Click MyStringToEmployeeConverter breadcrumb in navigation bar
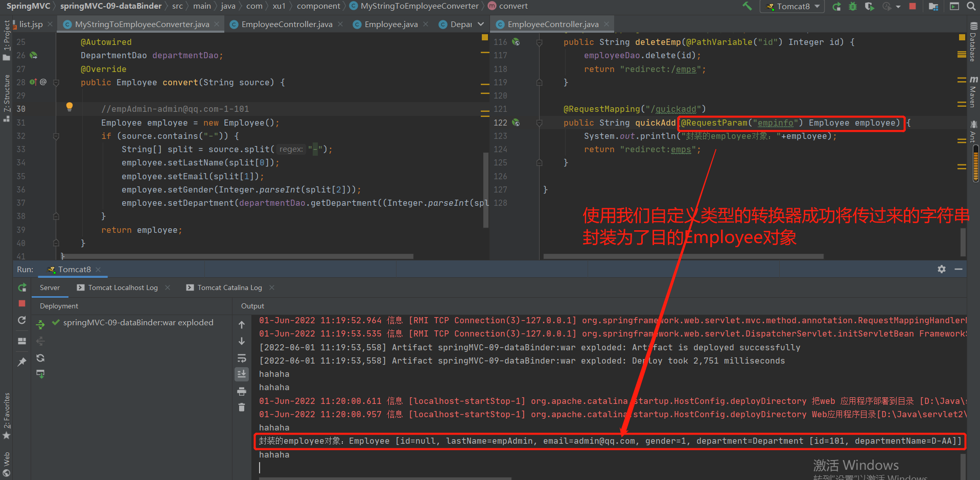 click(x=419, y=6)
